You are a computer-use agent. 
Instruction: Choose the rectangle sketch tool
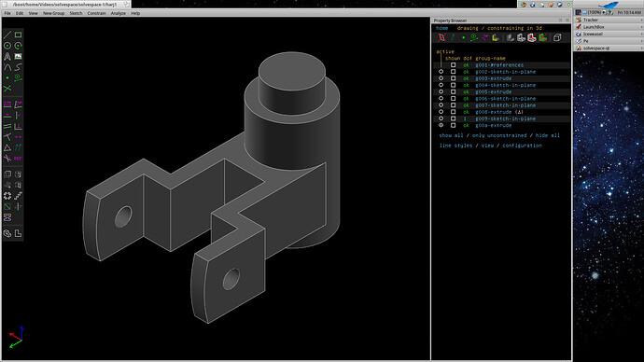(18, 35)
